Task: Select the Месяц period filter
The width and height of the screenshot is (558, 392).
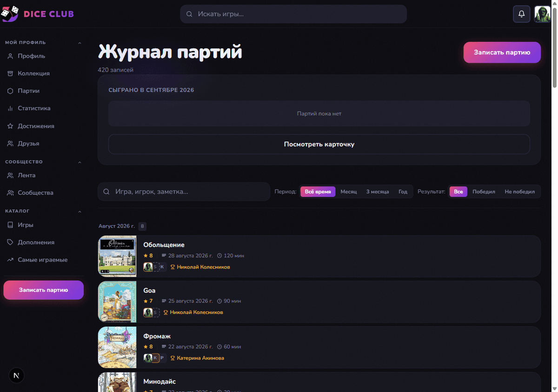Action: coord(349,191)
